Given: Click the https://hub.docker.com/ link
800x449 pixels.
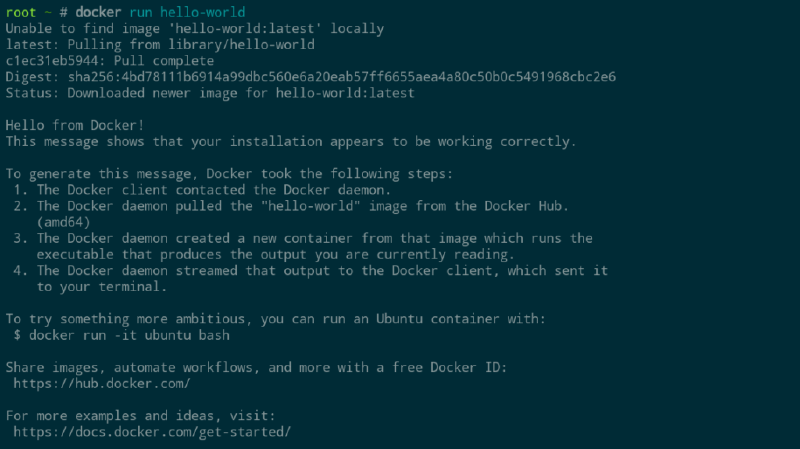Looking at the screenshot, I should [102, 383].
